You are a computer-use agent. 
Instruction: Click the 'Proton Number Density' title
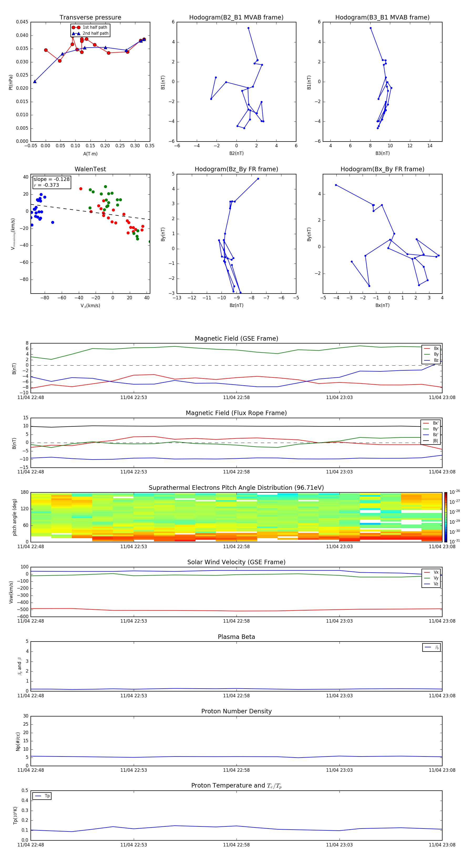236,711
